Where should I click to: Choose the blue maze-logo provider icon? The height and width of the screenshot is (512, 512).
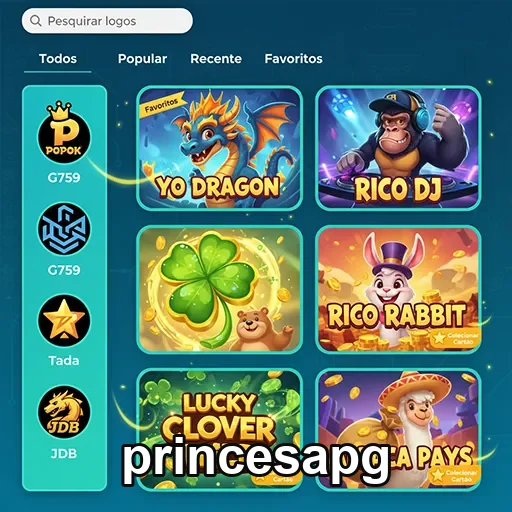[64, 228]
